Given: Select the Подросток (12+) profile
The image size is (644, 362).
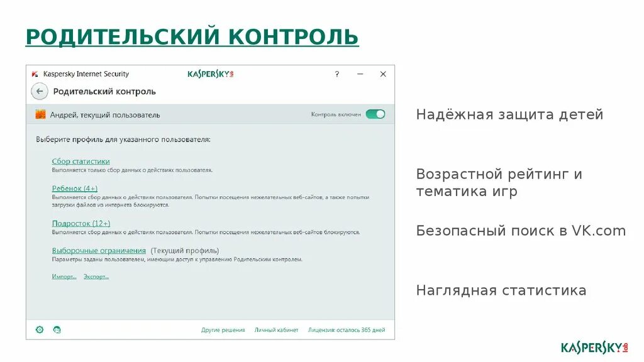Looking at the screenshot, I should point(81,223).
